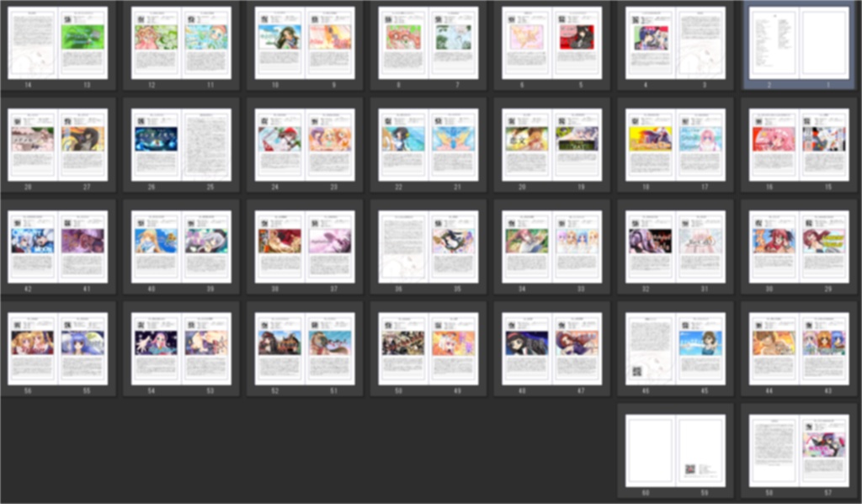Image resolution: width=862 pixels, height=504 pixels.
Task: Open the page 14 text thumbnail
Action: pos(33,43)
